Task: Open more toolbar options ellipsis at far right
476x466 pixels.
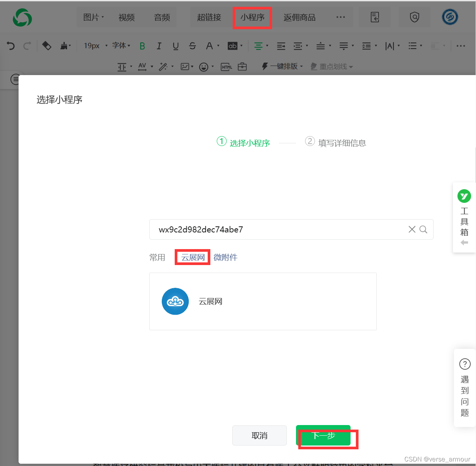Action: pos(461,46)
